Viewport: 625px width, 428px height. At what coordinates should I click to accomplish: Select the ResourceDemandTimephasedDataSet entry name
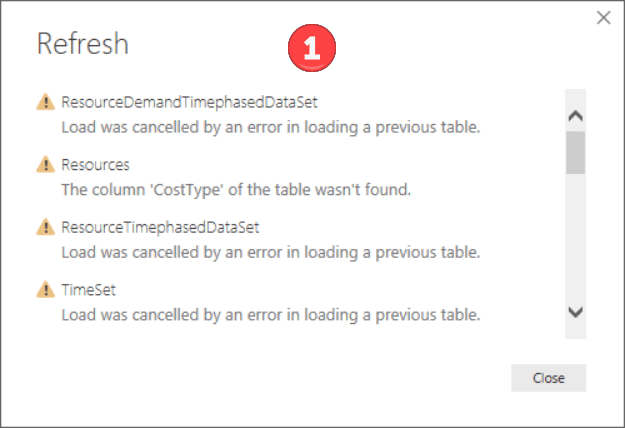(x=189, y=102)
